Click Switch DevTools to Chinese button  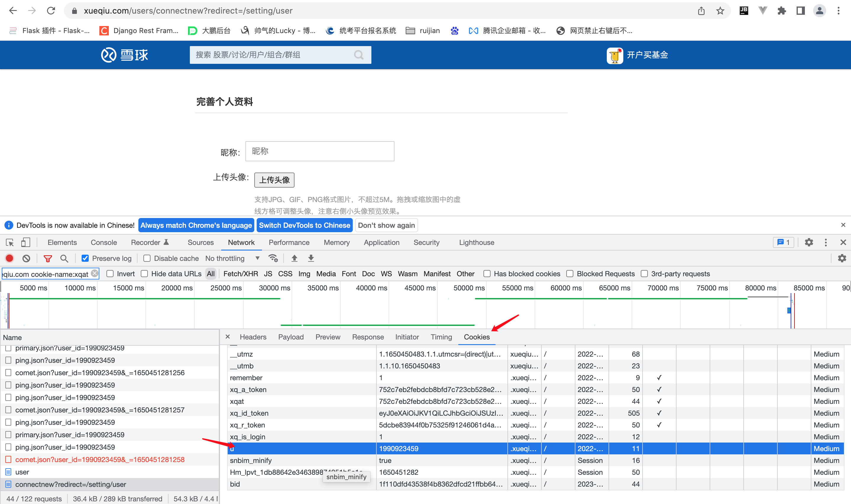(x=305, y=225)
